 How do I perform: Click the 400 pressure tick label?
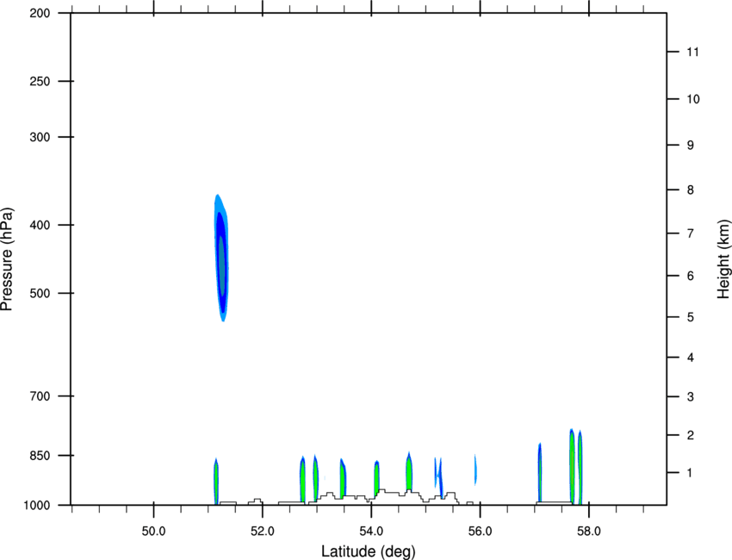click(x=40, y=225)
